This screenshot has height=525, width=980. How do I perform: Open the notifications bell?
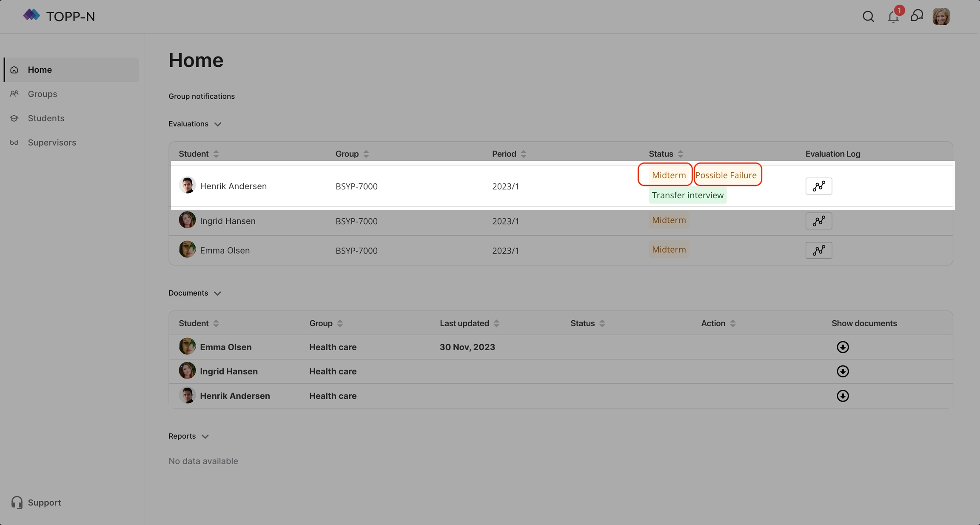(x=893, y=17)
